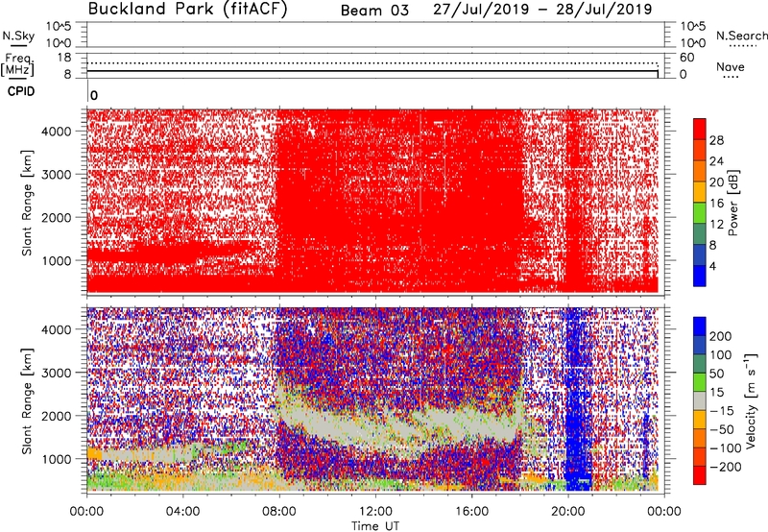
Task: Click the 20:00 time axis tick label
Action: click(568, 512)
